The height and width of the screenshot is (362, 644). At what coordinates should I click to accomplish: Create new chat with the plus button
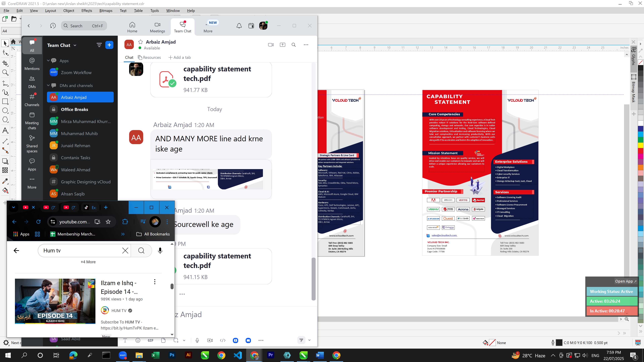109,45
